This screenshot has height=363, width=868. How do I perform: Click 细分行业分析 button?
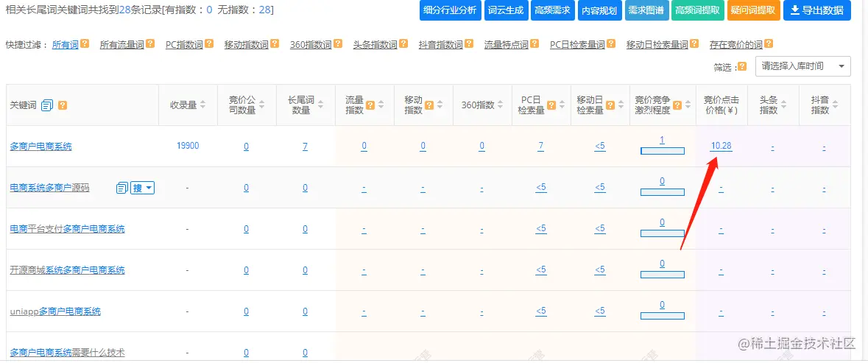pyautogui.click(x=450, y=10)
